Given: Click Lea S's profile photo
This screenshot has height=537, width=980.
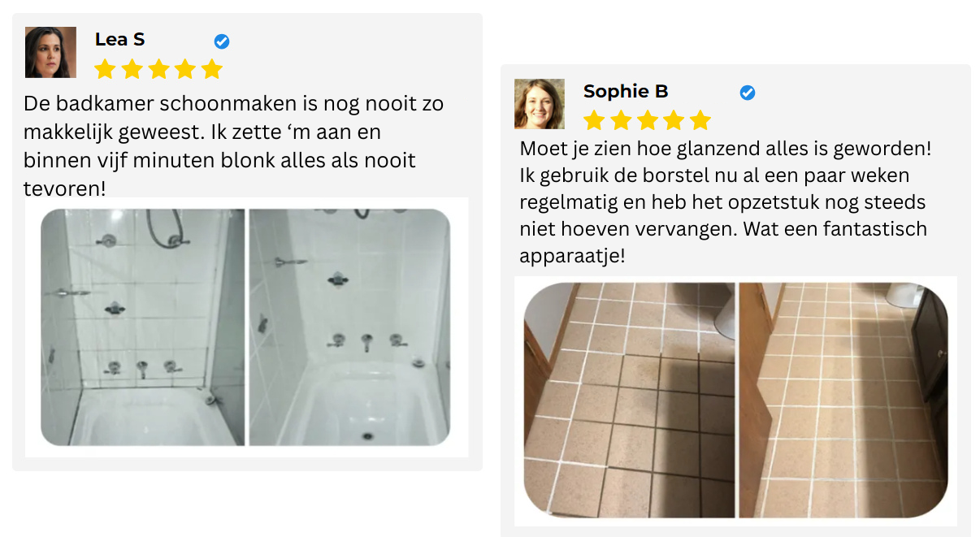Looking at the screenshot, I should click(50, 52).
